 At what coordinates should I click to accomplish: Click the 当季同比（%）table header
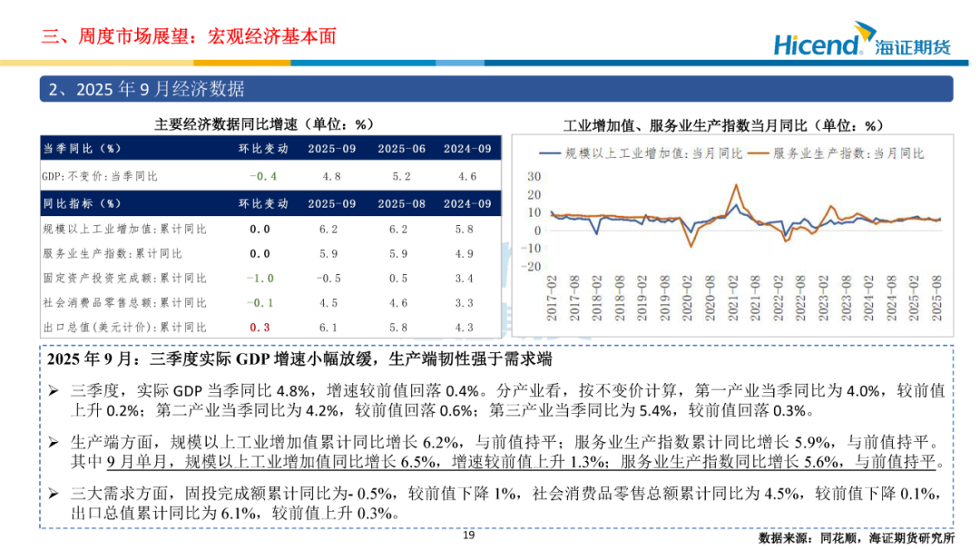pyautogui.click(x=82, y=149)
